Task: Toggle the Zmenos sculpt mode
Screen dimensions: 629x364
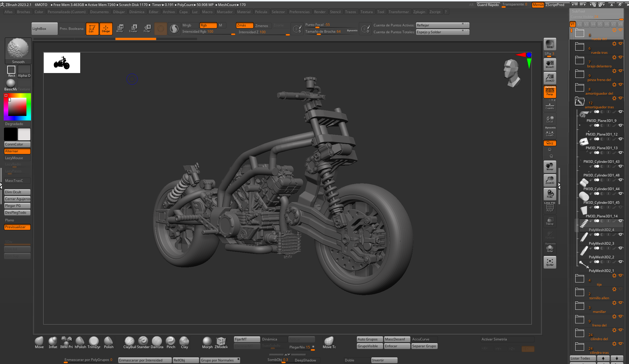Action: pos(262,26)
